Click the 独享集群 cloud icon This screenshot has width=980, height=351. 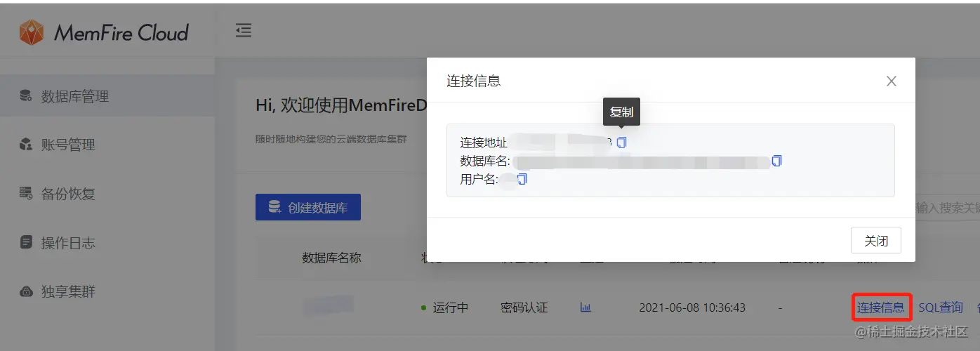26,291
